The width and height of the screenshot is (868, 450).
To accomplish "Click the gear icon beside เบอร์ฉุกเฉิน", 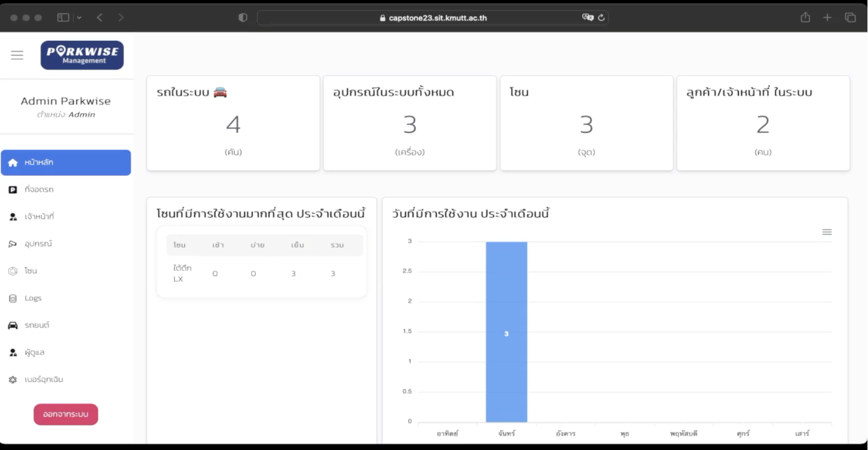I will 12,379.
